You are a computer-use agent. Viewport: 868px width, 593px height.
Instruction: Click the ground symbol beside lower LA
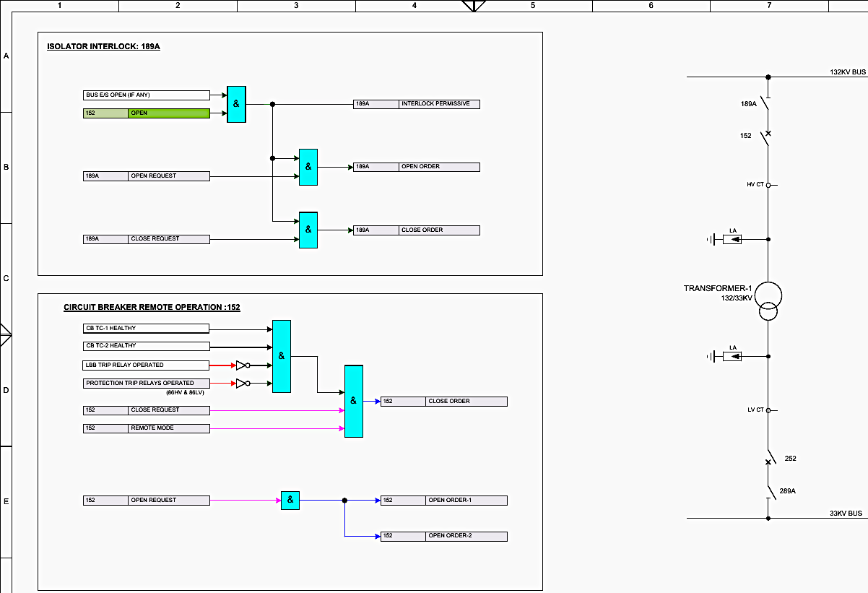click(711, 356)
